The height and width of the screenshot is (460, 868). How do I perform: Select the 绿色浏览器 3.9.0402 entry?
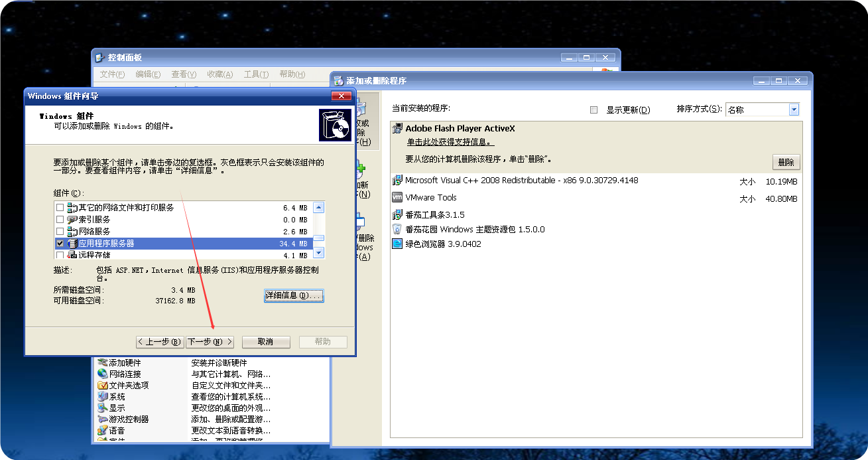[444, 244]
